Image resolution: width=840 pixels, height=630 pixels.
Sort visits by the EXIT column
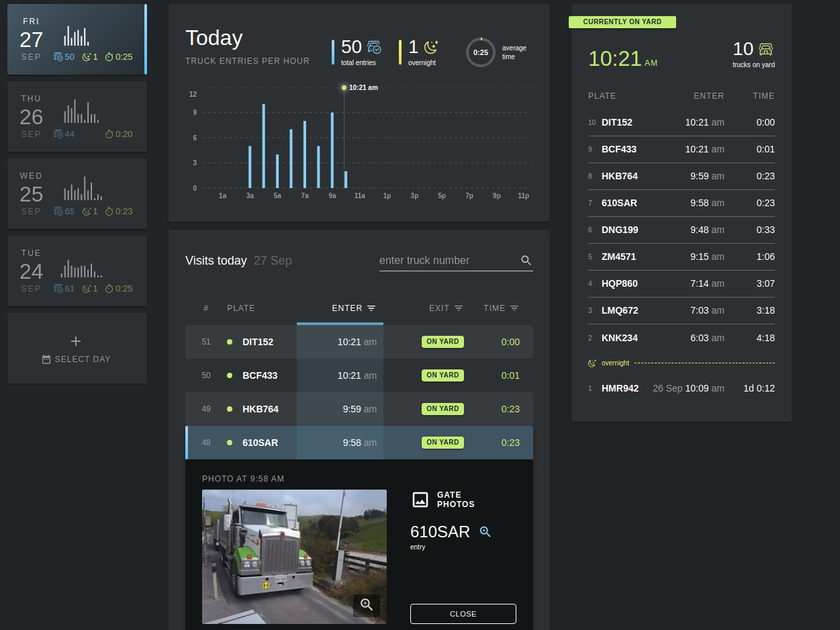(446, 308)
